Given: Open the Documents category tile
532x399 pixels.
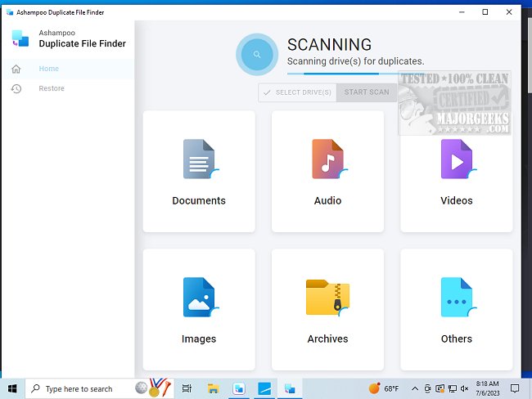Looking at the screenshot, I should [x=199, y=172].
